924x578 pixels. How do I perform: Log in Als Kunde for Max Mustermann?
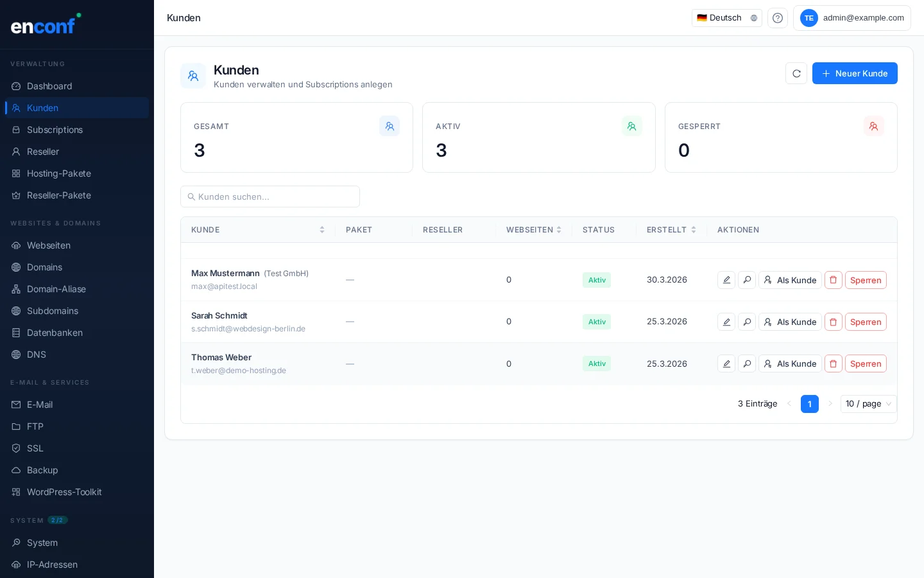[x=790, y=280]
